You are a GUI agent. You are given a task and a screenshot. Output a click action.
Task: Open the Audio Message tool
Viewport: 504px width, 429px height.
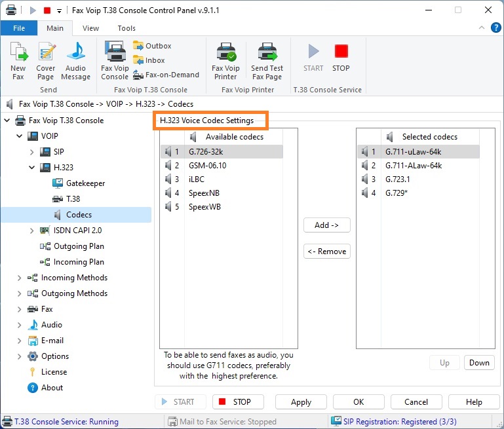pos(75,61)
